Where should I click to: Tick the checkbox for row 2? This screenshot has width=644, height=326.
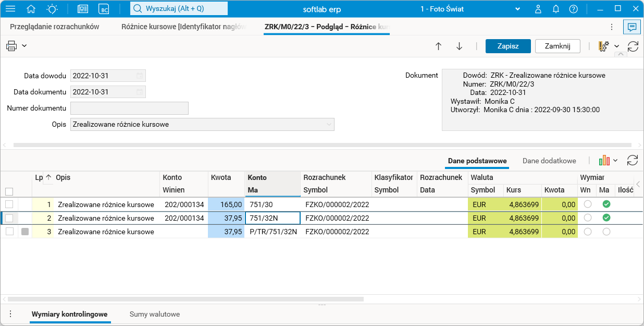pos(9,218)
